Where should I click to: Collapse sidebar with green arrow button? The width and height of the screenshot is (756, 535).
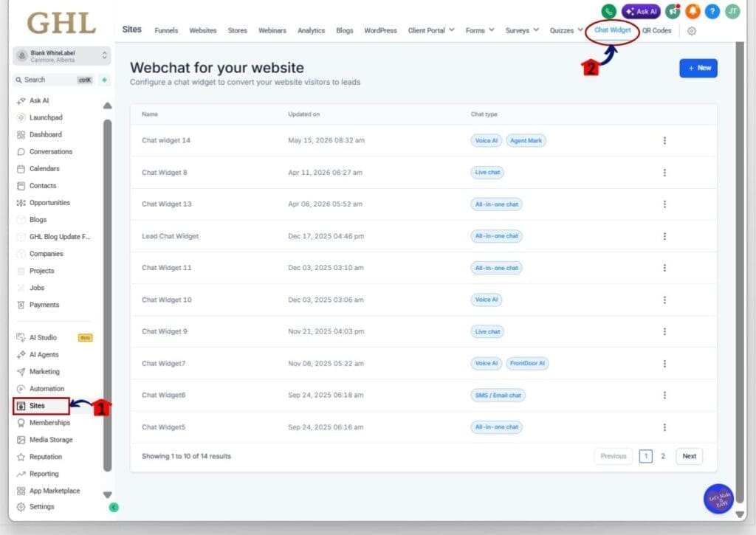(x=114, y=507)
